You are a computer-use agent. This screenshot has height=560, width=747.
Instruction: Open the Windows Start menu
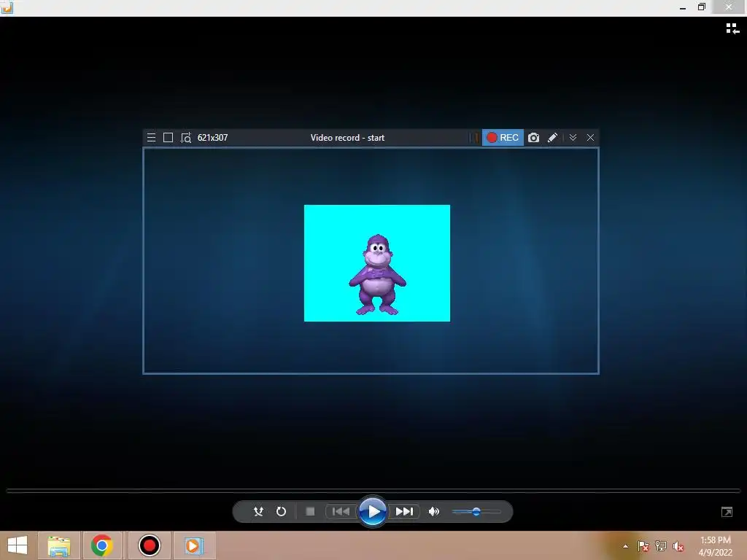[18, 545]
